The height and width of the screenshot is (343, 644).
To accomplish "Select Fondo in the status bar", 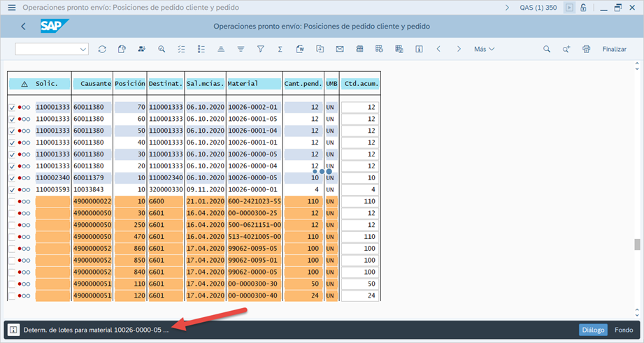I will click(x=624, y=330).
